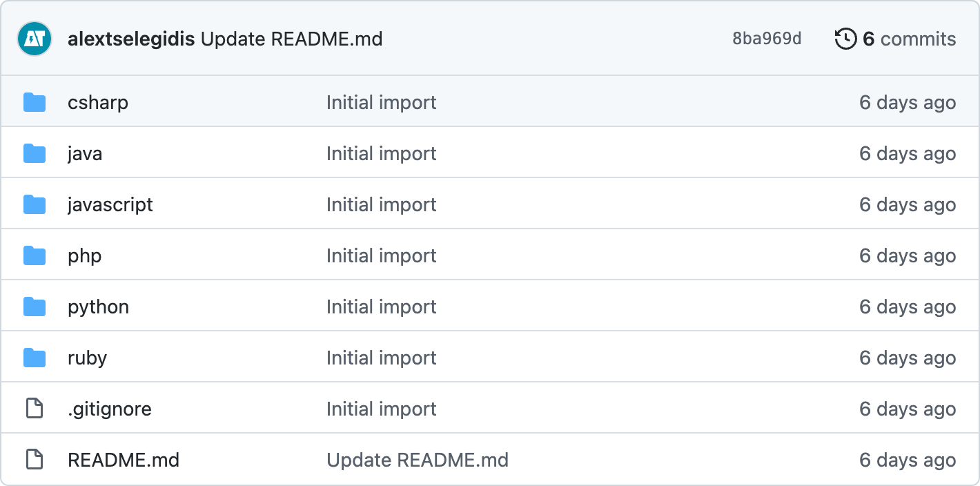
Task: Click the ruby folder icon
Action: pos(35,358)
